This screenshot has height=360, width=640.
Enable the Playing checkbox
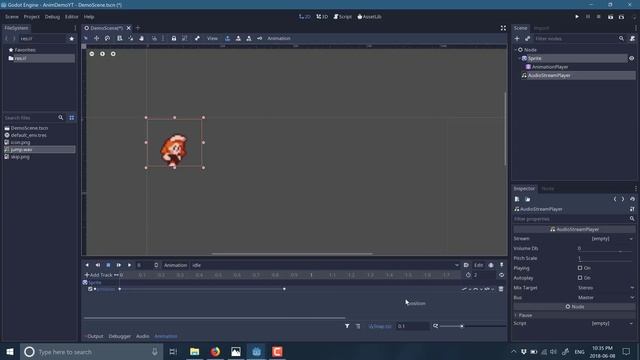pyautogui.click(x=580, y=268)
